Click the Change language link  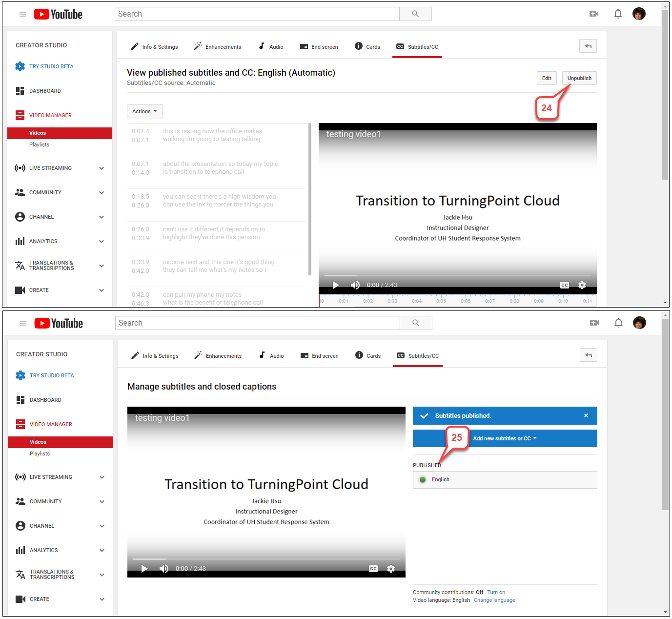coord(494,600)
